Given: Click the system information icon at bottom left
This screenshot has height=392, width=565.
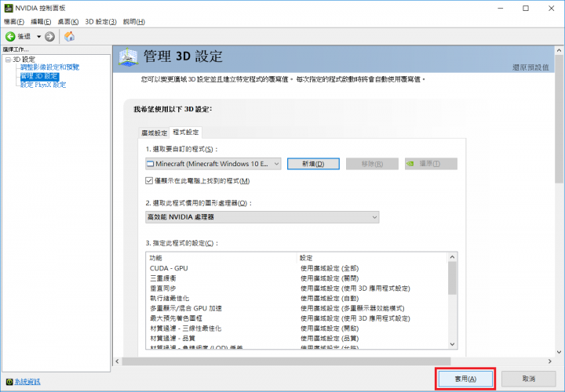Looking at the screenshot, I should 9,382.
